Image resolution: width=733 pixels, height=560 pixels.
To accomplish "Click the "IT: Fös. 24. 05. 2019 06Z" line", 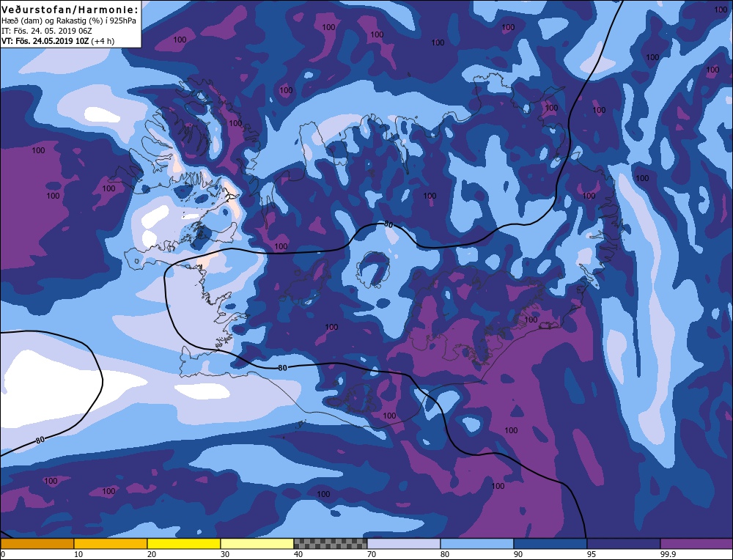I will tap(47, 31).
